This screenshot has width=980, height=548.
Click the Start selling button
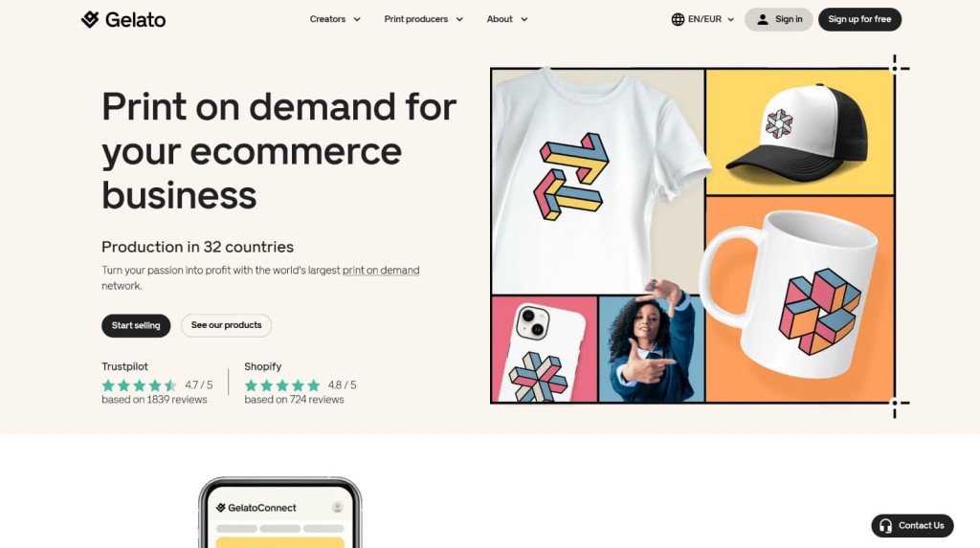point(136,325)
